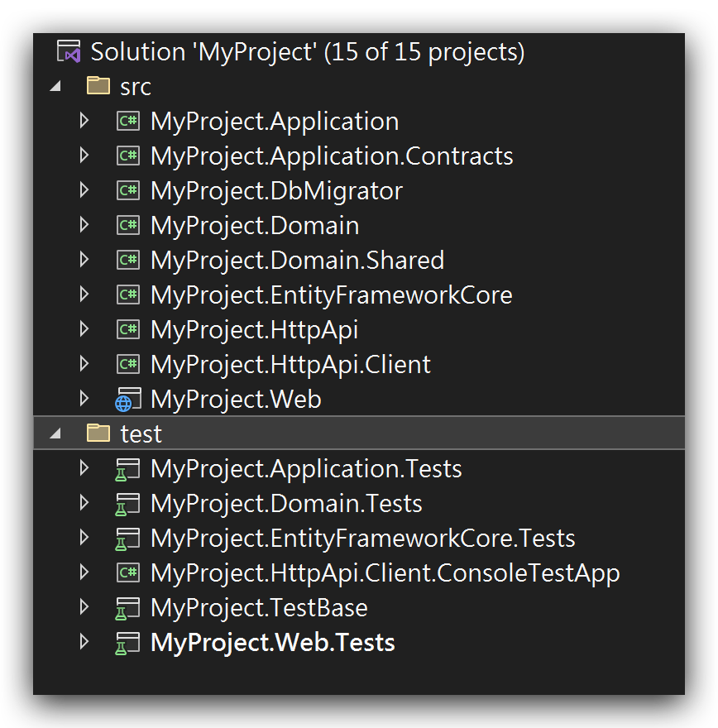Viewport: 718px width, 728px height.
Task: Expand the MyProject.EntityFrameworkCore project
Action: point(84,295)
